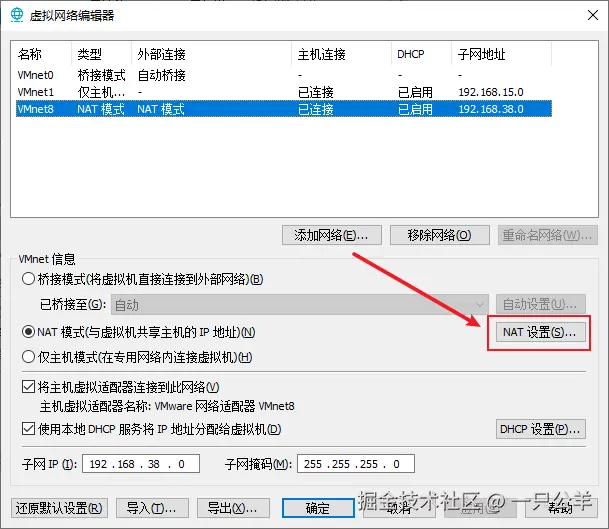
Task: Open DHCP 设置(P) dialog
Action: tap(541, 429)
